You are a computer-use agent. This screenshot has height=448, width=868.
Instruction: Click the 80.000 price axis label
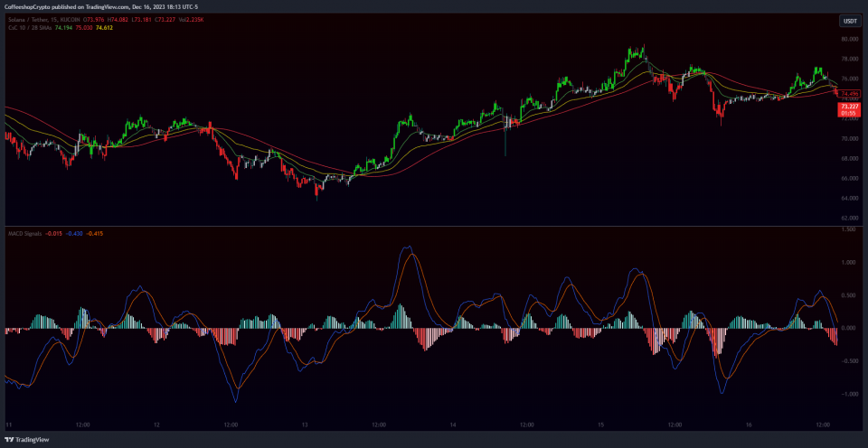(x=849, y=39)
